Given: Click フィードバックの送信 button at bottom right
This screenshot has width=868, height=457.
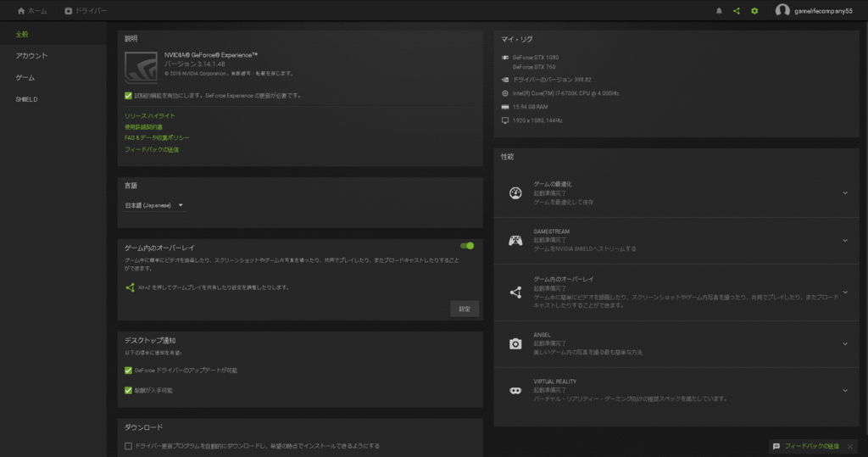Looking at the screenshot, I should coord(811,446).
